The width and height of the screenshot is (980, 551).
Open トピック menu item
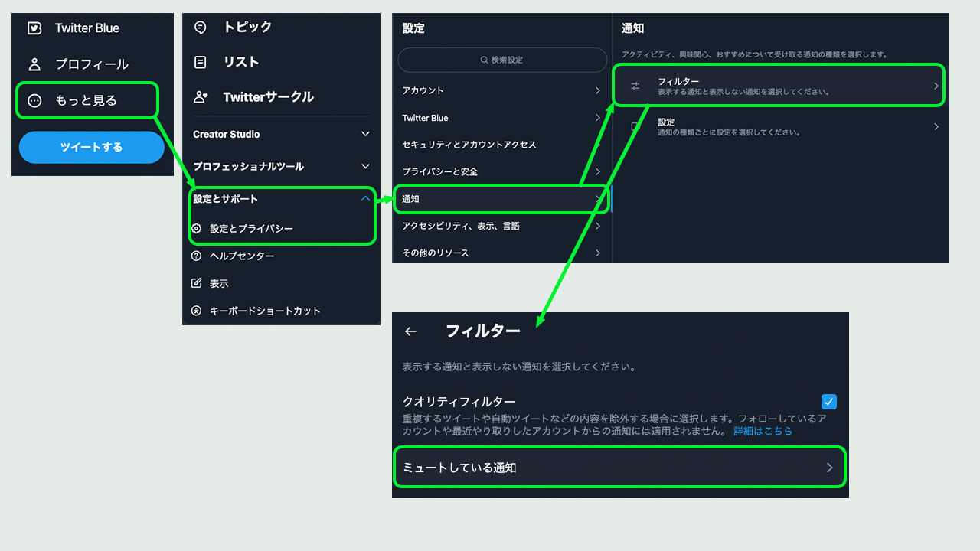pyautogui.click(x=248, y=28)
